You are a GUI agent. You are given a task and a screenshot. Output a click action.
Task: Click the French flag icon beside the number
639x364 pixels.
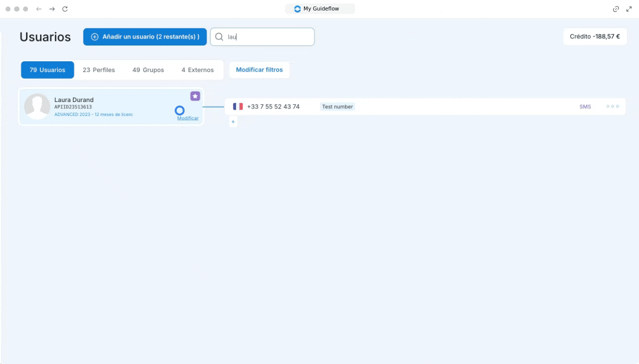point(238,106)
